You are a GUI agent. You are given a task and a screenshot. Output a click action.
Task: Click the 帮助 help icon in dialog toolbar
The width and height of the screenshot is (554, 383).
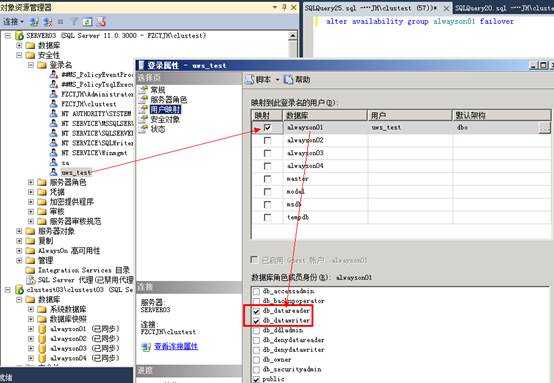click(x=288, y=79)
